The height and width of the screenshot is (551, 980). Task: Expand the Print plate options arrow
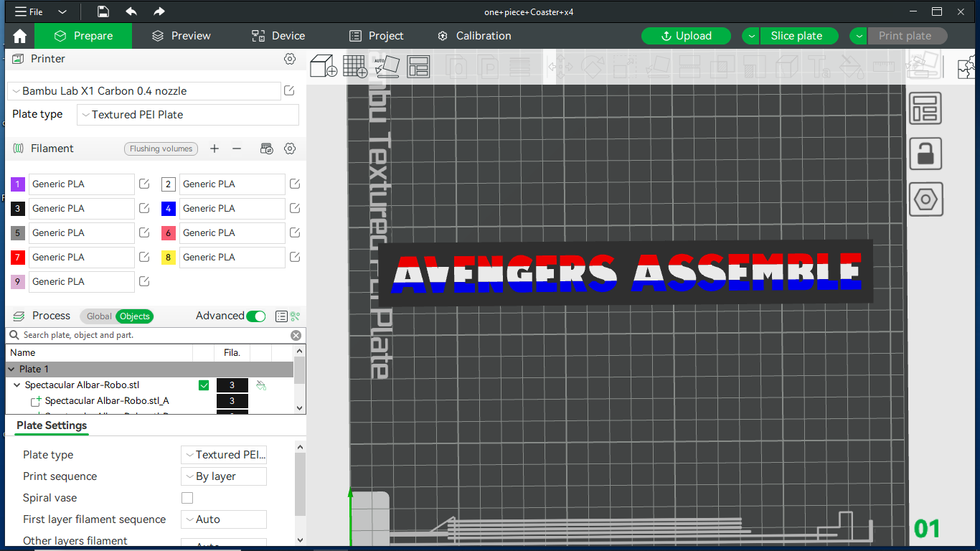pyautogui.click(x=859, y=36)
